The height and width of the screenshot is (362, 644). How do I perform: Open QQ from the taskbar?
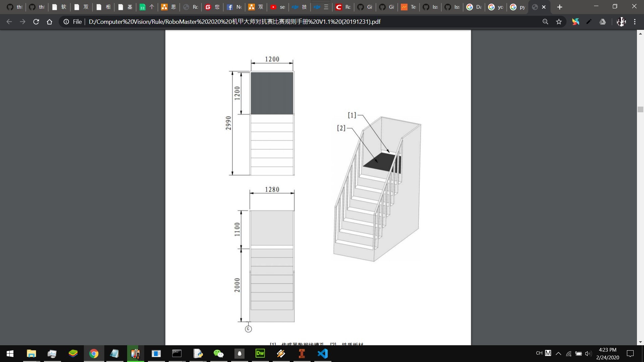239,354
